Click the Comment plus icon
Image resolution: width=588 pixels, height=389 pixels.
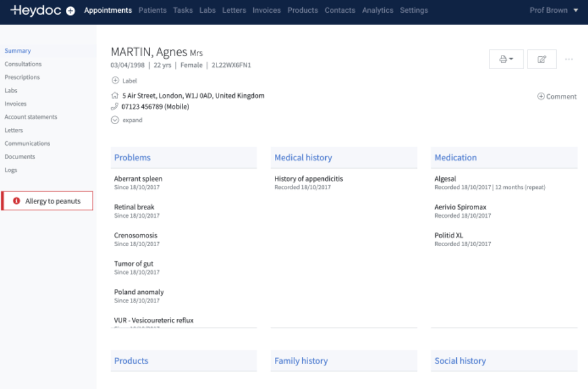(541, 96)
